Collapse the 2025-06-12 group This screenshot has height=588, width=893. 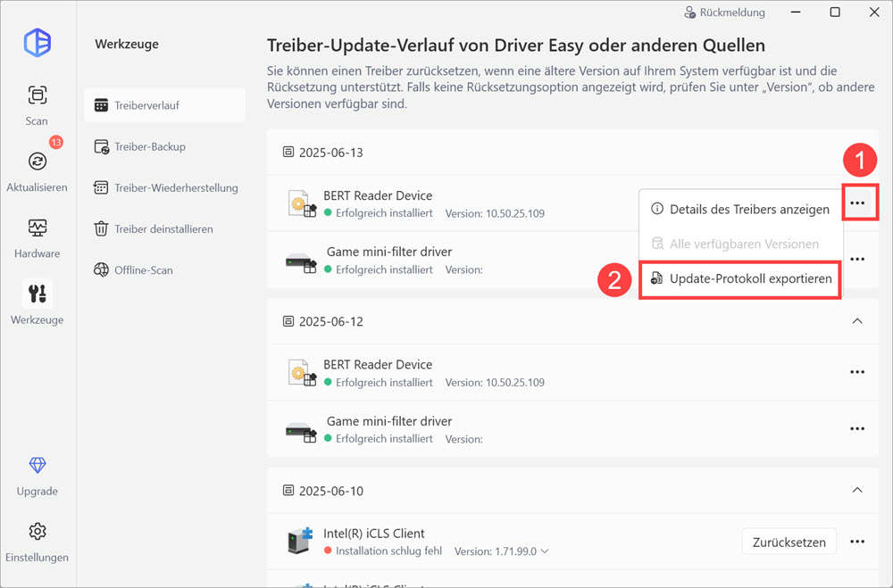[x=857, y=321]
